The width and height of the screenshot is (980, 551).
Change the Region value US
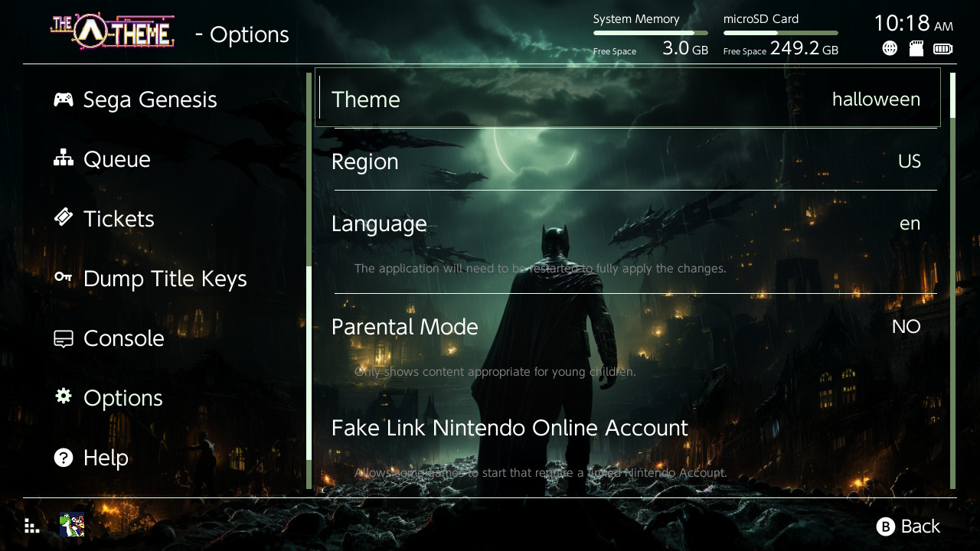click(x=910, y=161)
